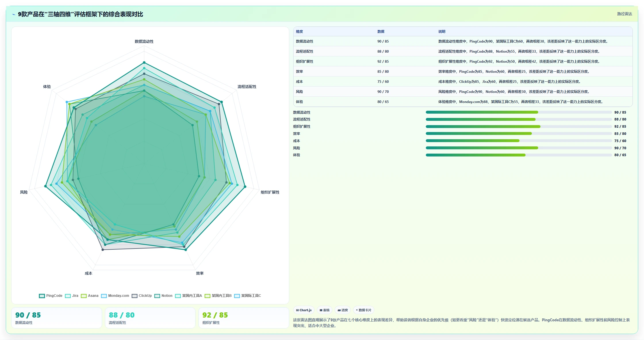Open the 90 / 85 数据流动性 stat card
The width and height of the screenshot is (644, 340).
57,318
